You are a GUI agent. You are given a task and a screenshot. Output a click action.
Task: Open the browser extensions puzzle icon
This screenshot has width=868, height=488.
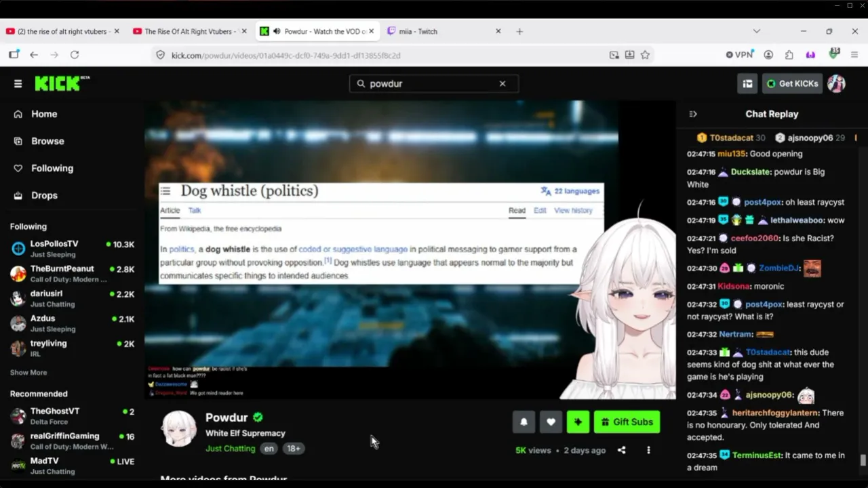tap(789, 55)
